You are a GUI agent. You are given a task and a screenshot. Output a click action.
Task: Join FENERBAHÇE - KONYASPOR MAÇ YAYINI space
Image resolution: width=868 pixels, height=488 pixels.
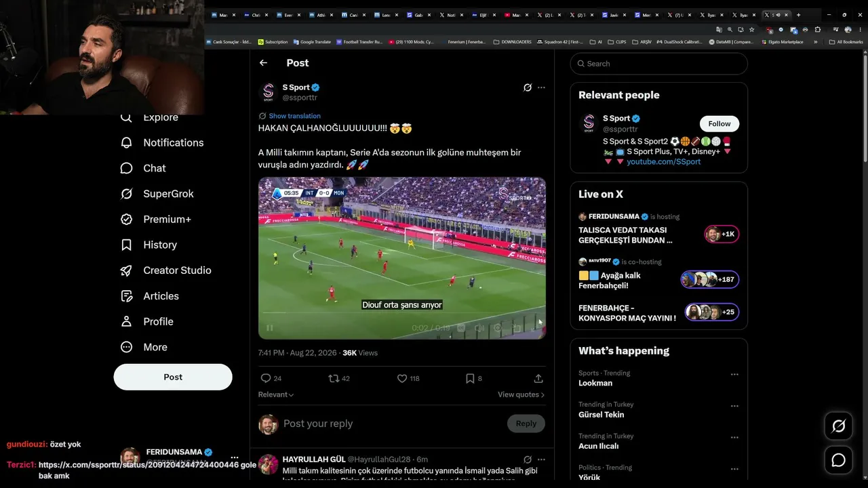(658, 313)
